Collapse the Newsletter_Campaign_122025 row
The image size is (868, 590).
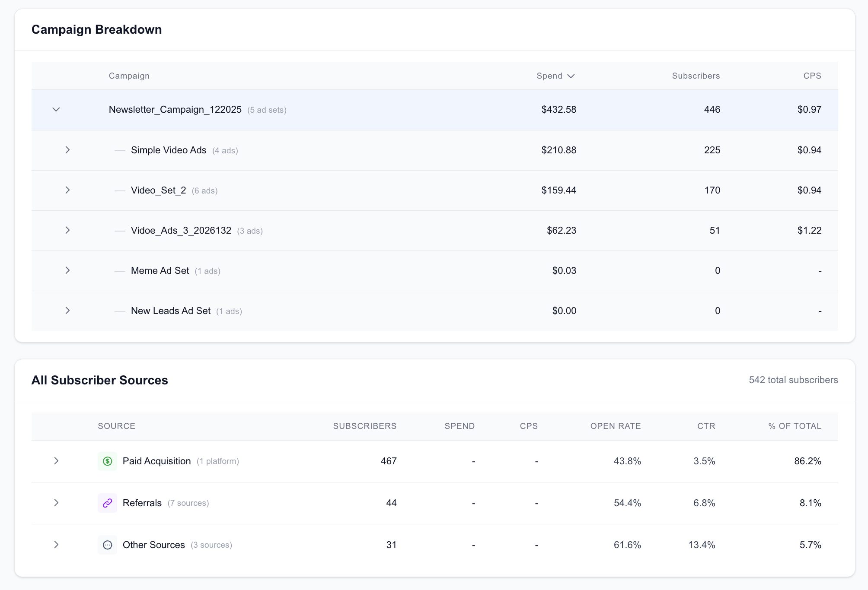click(x=56, y=109)
